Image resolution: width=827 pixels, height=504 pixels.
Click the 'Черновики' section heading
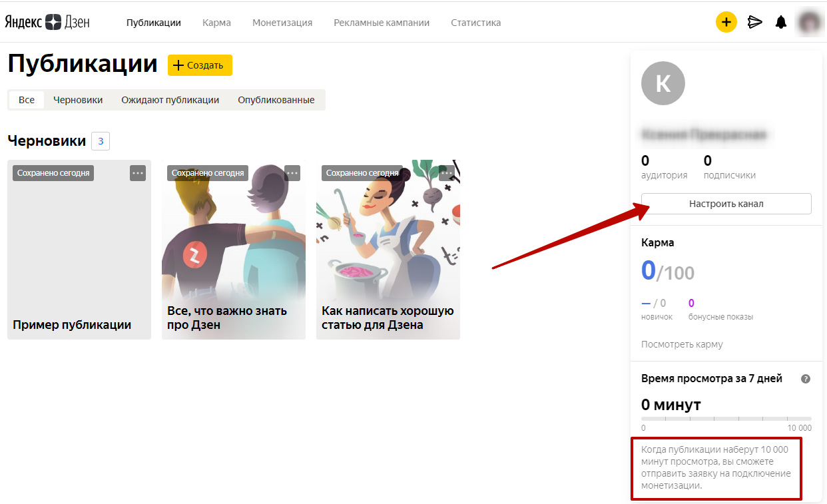[x=47, y=141]
